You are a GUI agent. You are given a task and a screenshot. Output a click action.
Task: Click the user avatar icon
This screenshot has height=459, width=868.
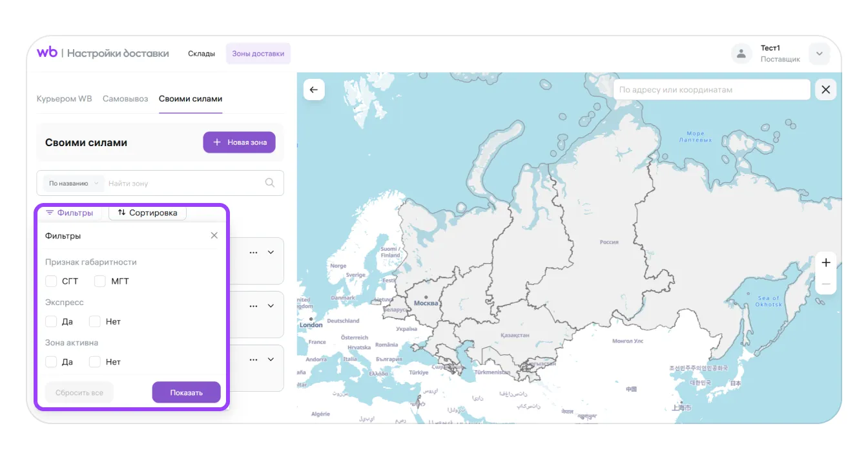tap(741, 54)
